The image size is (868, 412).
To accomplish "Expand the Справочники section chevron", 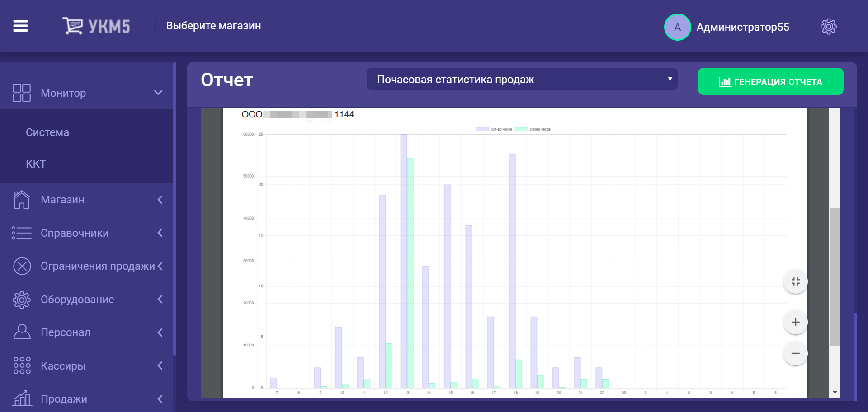I will coord(160,233).
